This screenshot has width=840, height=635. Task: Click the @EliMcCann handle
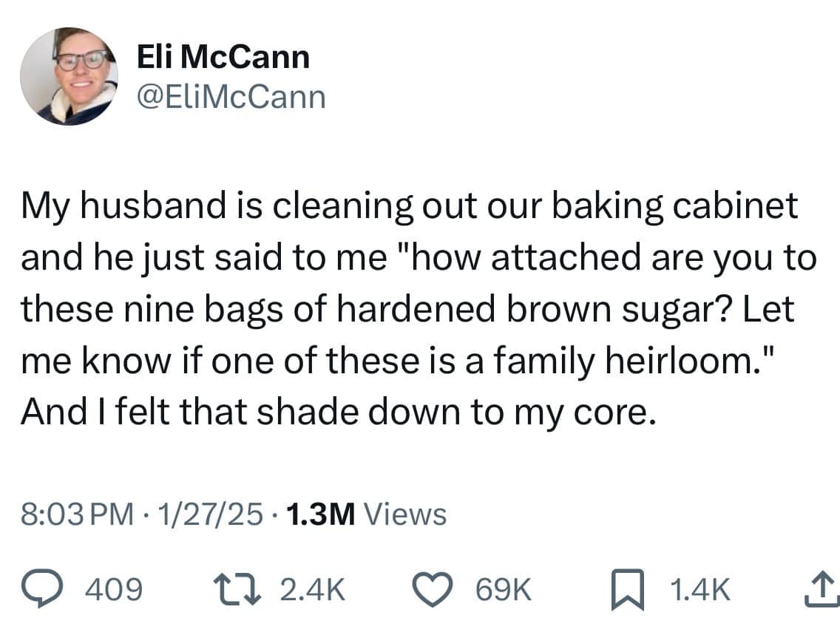click(x=231, y=95)
